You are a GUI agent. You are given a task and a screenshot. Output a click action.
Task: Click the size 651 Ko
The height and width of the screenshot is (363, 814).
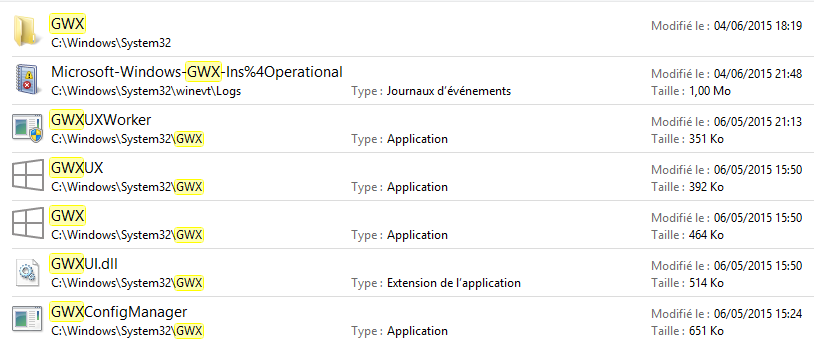pos(706,331)
